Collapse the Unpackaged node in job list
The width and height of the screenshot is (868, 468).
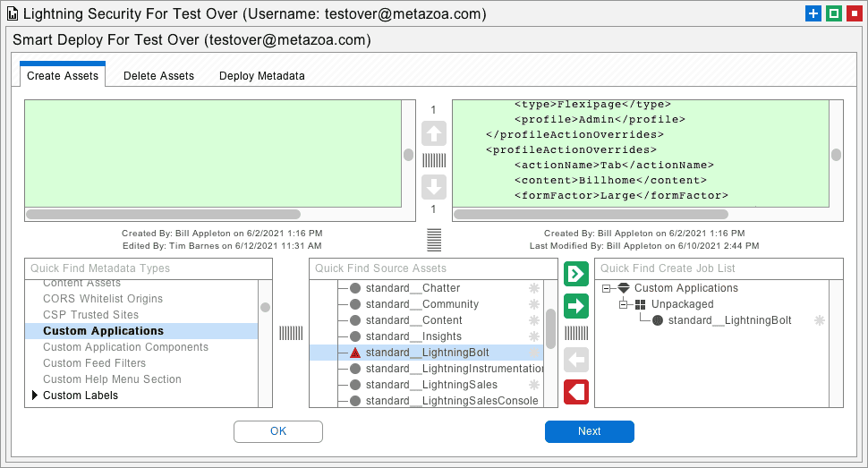point(624,304)
